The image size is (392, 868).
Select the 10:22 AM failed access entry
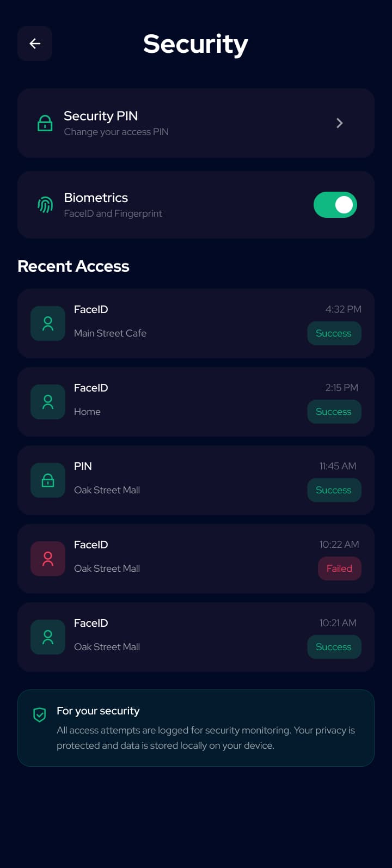[196, 559]
